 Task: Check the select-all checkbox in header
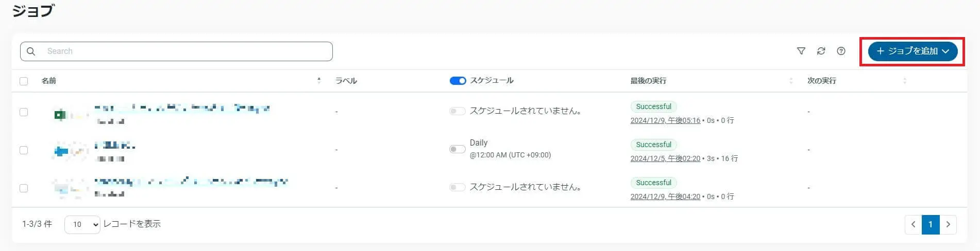click(x=24, y=81)
